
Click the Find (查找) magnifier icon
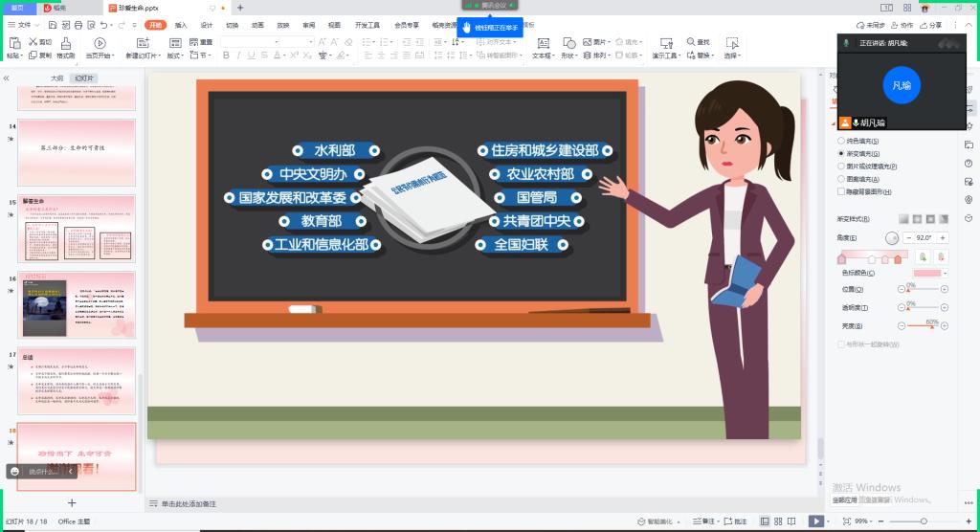(690, 42)
